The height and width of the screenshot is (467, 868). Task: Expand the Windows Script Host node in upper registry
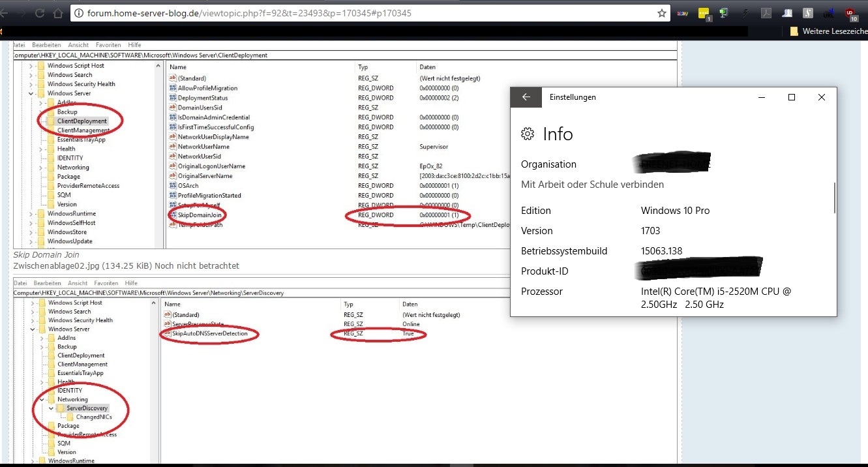31,66
